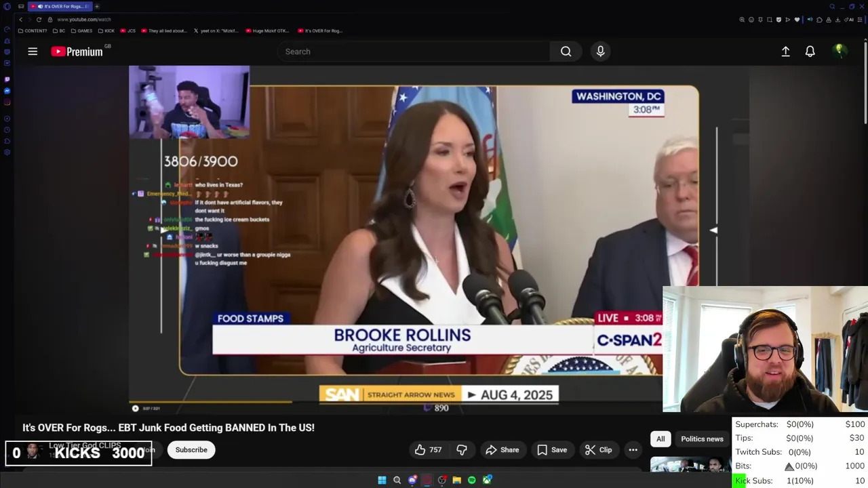Click the video play/pause control
Screen dimensions: 868x488
[135, 408]
